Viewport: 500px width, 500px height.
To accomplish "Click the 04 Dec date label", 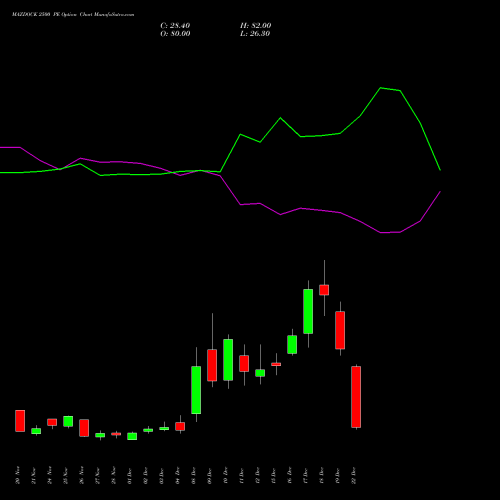I will coord(178,475).
